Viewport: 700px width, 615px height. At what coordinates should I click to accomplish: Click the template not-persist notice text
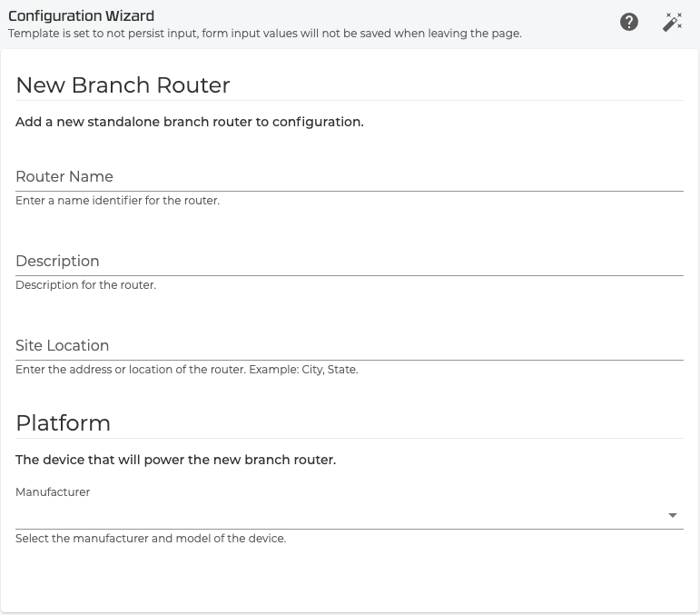point(264,34)
